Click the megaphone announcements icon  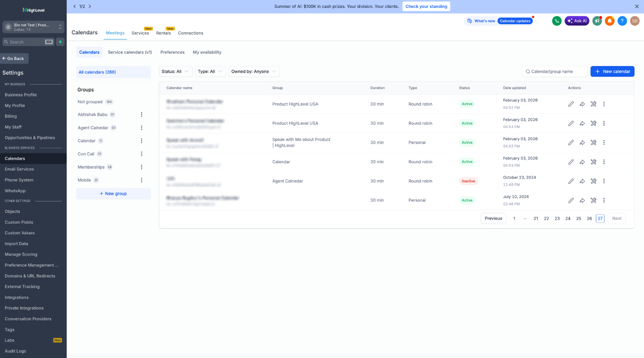click(x=597, y=21)
